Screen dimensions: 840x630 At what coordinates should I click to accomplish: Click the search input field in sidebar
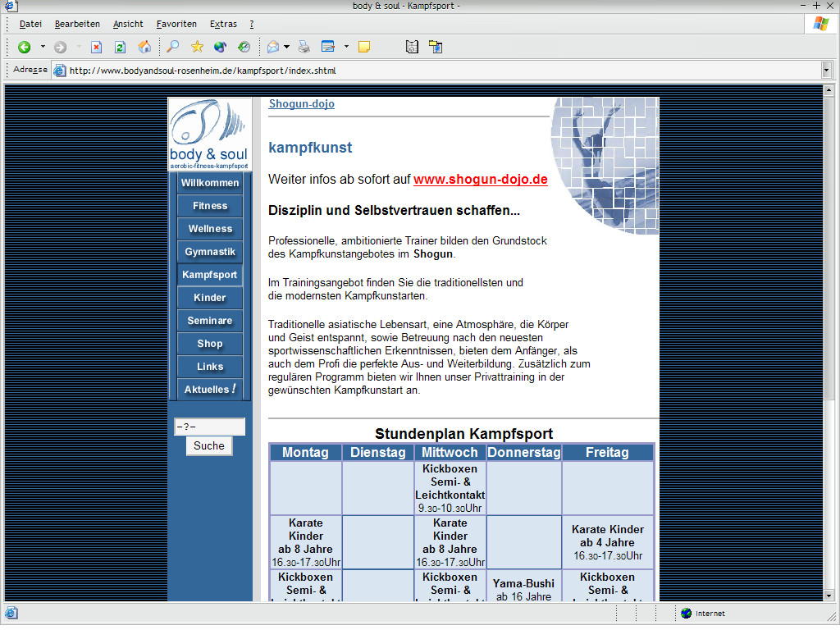coord(209,427)
